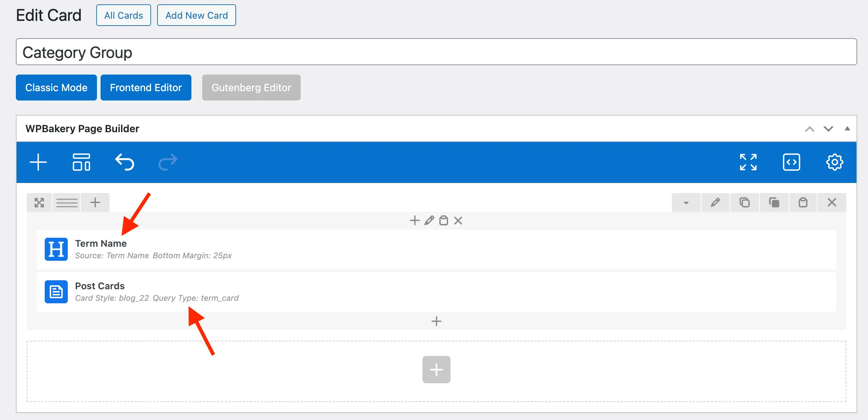Open the Frontend Editor
Screen dimensions: 868x420
(x=146, y=88)
